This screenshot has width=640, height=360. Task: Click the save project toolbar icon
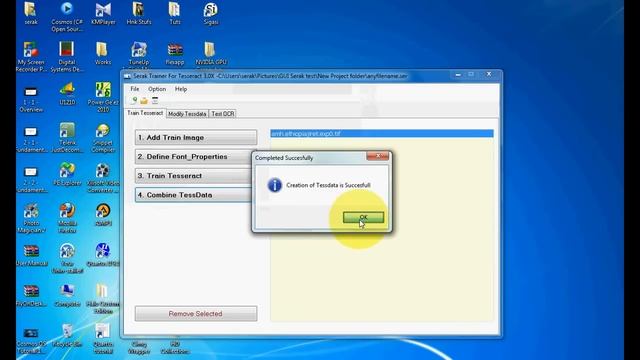(155, 100)
